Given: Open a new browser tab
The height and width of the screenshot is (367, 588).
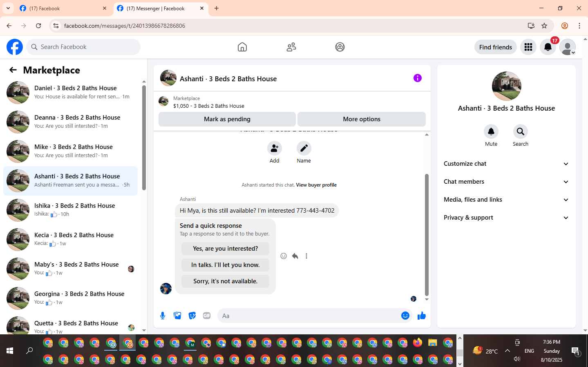Looking at the screenshot, I should (217, 8).
